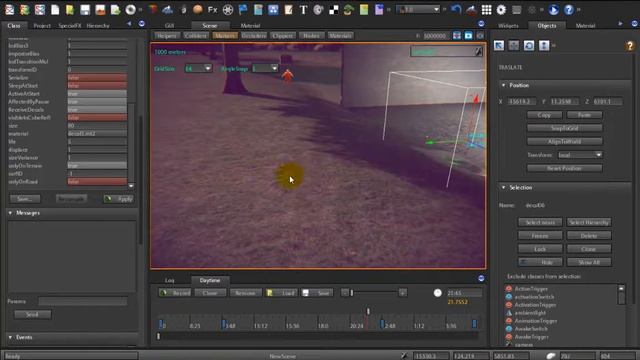The image size is (640, 360).
Task: Click the SnapToGrid button
Action: click(x=564, y=128)
